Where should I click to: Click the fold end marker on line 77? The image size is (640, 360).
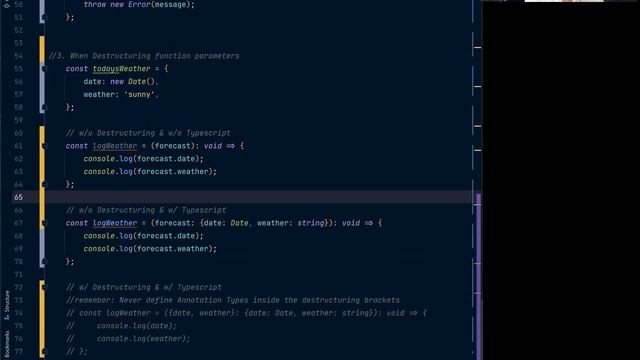click(44, 351)
